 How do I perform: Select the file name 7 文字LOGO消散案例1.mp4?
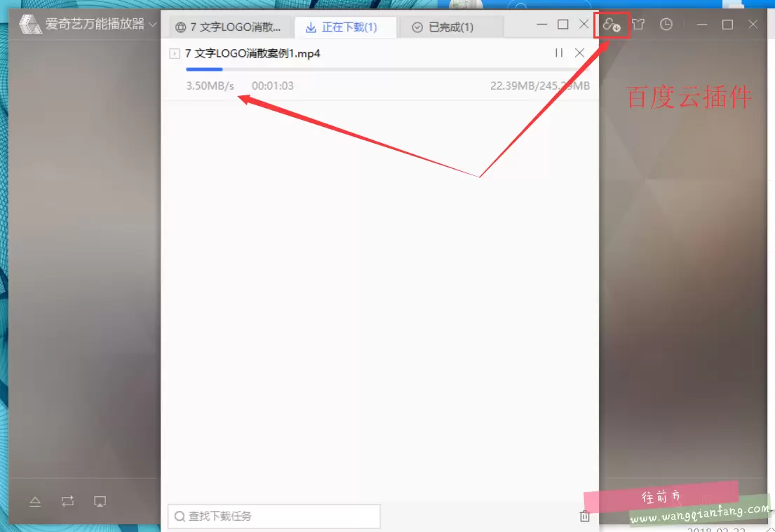coord(252,53)
